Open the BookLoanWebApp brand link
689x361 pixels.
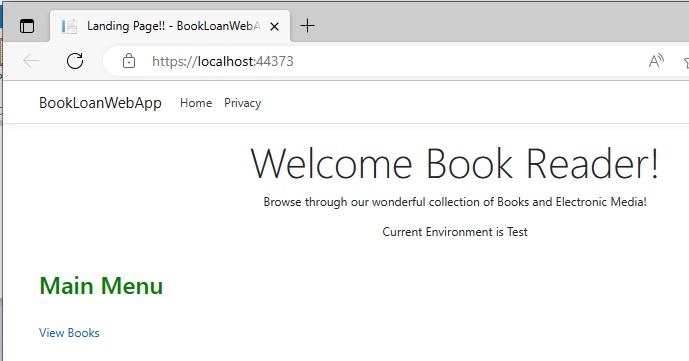100,103
